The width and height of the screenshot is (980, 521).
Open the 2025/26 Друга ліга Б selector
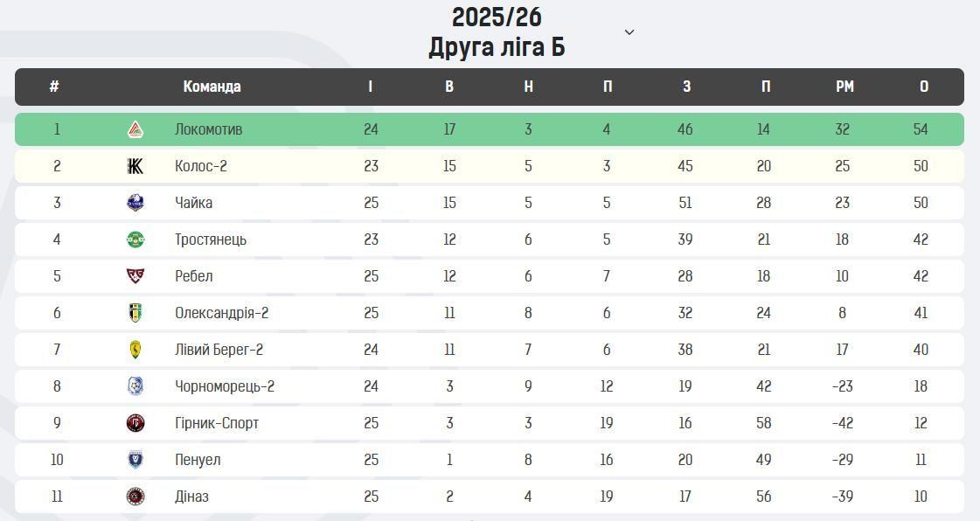pyautogui.click(x=497, y=32)
